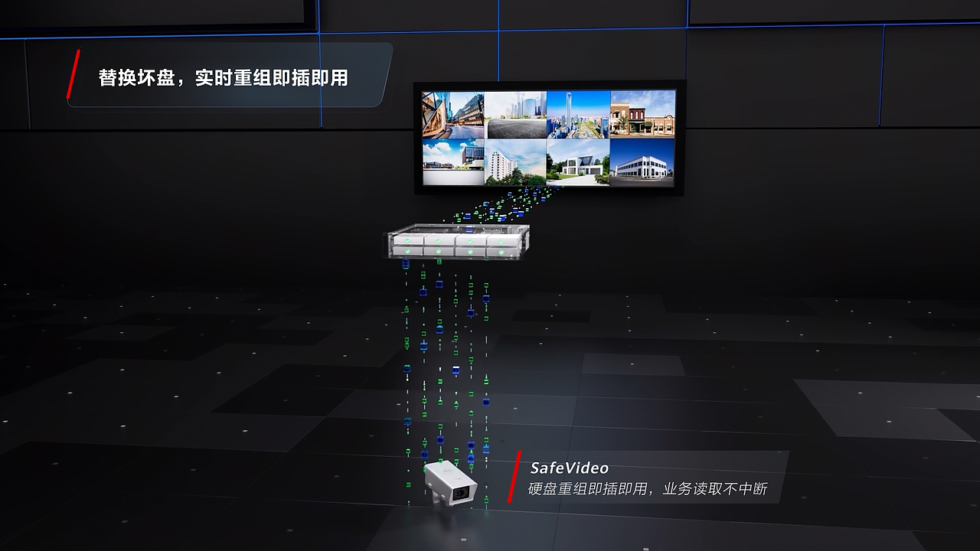Click the checkmark on the second top-row disk
Image resolution: width=980 pixels, height=551 pixels.
[438, 241]
